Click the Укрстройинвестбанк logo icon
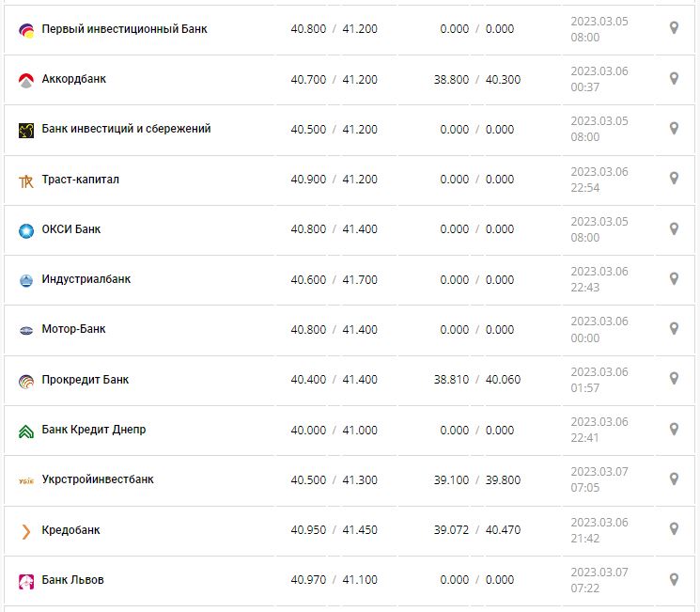Screen dimensions: 700x612 click(26, 480)
